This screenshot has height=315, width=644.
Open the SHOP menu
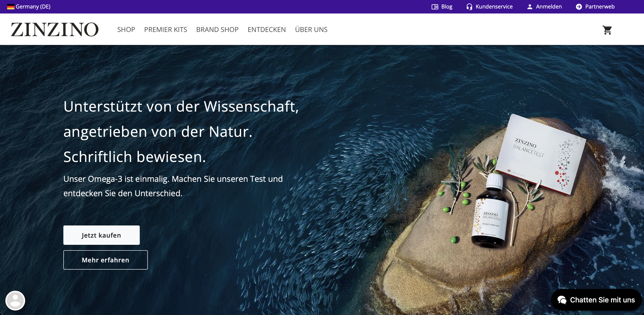point(126,30)
